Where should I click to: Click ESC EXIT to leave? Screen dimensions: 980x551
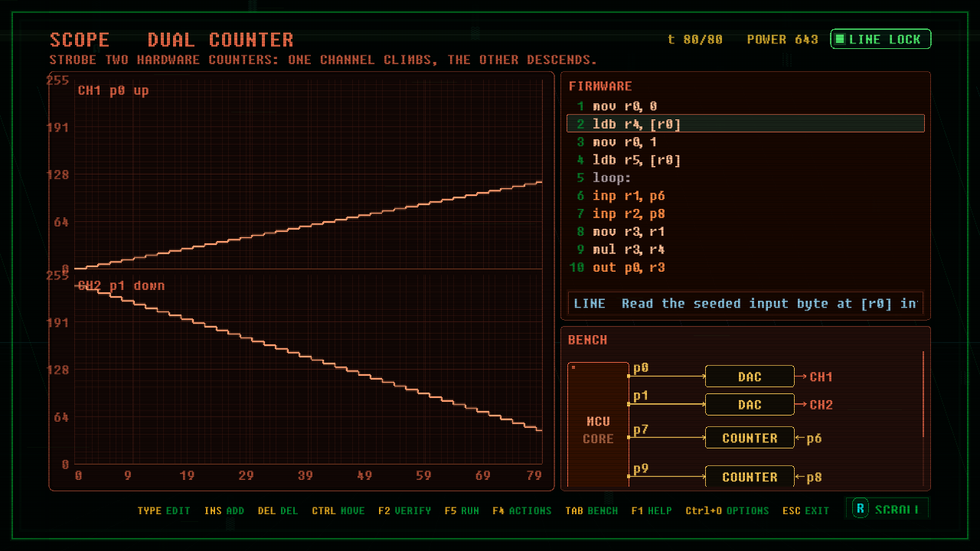[x=806, y=510]
